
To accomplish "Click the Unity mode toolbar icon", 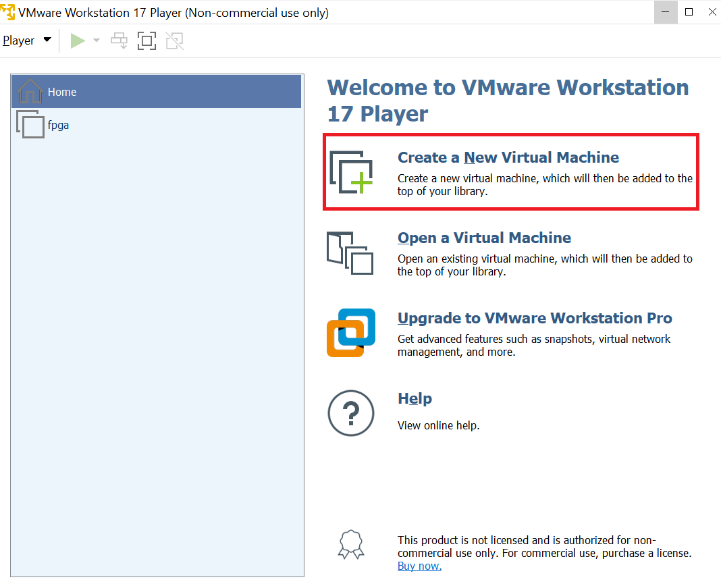I will tap(175, 41).
